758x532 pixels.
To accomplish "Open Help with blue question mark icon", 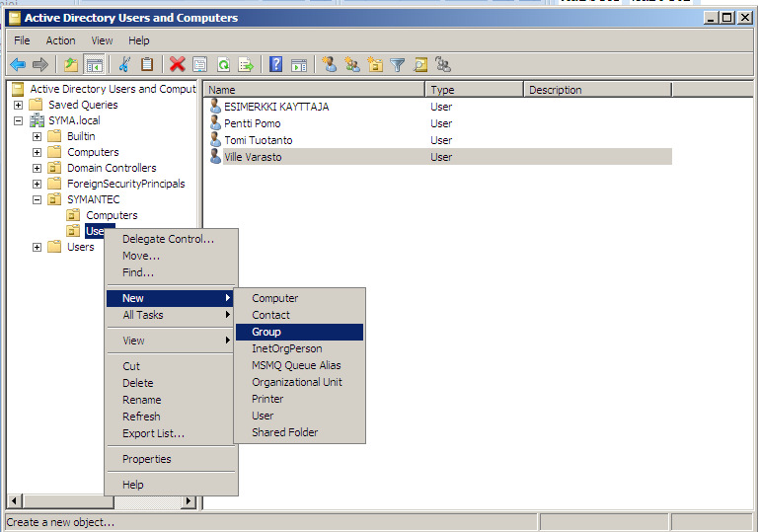I will pos(275,64).
